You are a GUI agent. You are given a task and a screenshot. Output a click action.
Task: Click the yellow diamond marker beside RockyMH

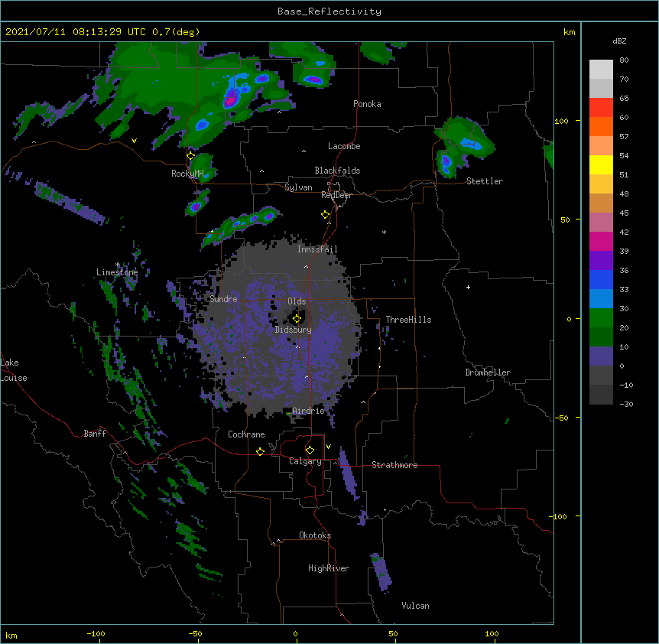(x=191, y=156)
